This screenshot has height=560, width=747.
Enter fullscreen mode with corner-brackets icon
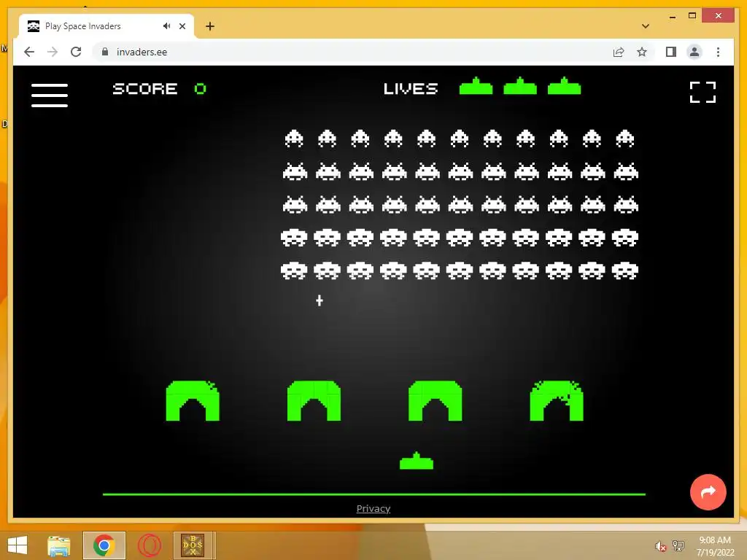[703, 92]
